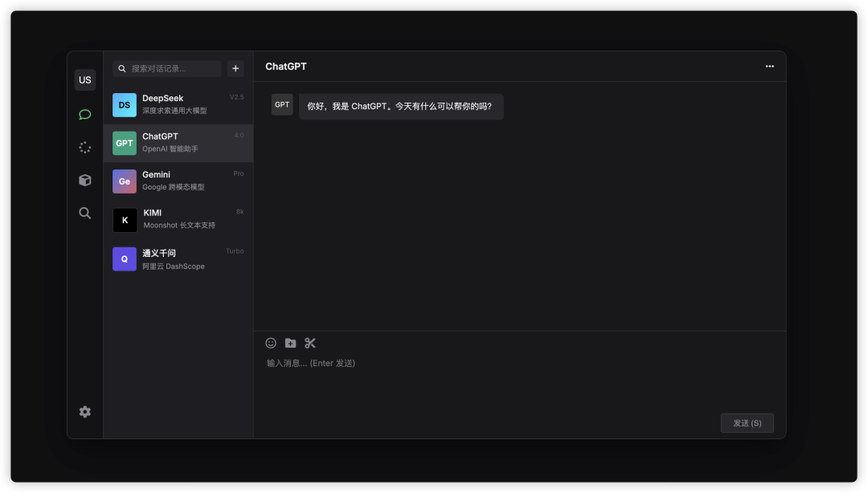Click the Turbo label on 通义千问
Screen dimensions: 868x493
pos(235,251)
